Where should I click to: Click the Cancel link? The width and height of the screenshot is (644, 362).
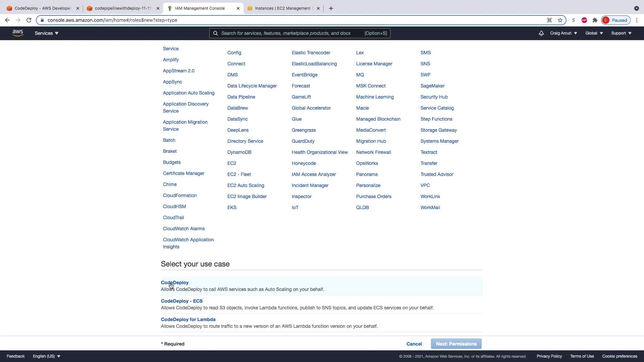[x=414, y=344]
